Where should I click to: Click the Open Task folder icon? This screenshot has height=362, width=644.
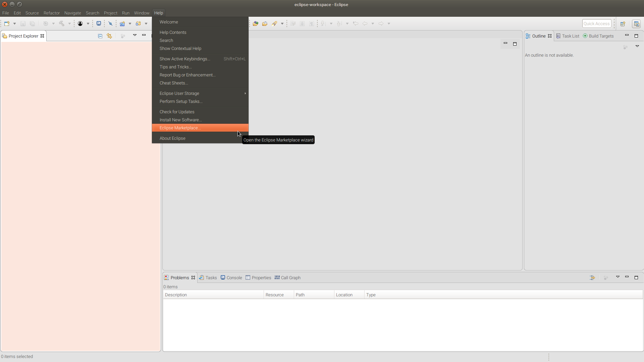(x=265, y=23)
